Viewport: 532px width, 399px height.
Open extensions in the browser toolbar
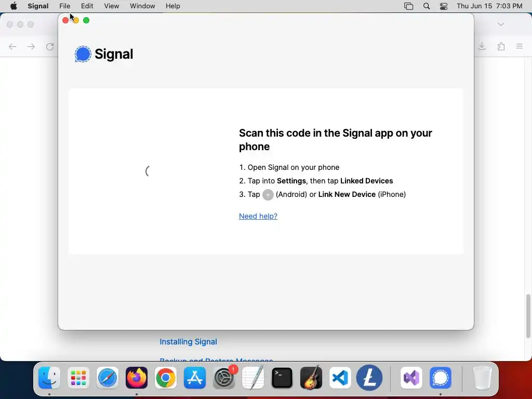coord(501,46)
